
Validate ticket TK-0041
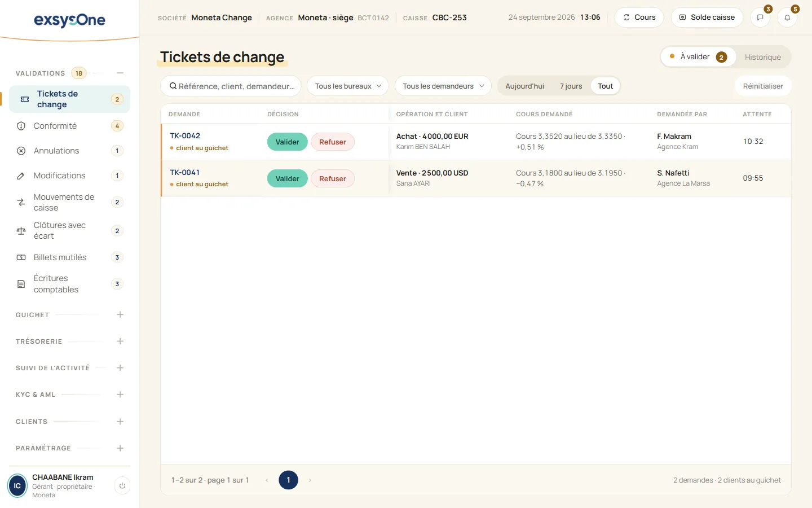click(x=288, y=178)
